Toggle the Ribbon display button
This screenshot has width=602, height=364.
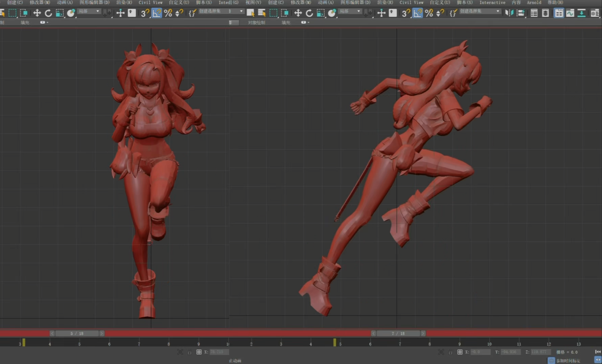[x=559, y=13]
